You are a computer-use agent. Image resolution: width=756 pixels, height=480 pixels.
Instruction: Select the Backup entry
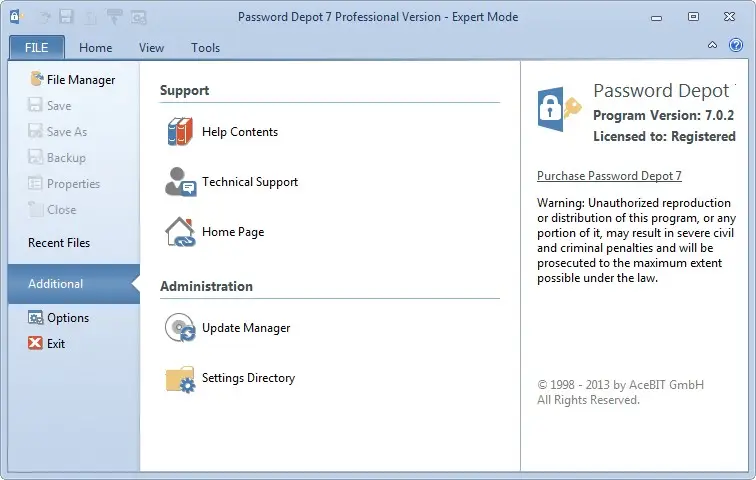pyautogui.click(x=57, y=158)
